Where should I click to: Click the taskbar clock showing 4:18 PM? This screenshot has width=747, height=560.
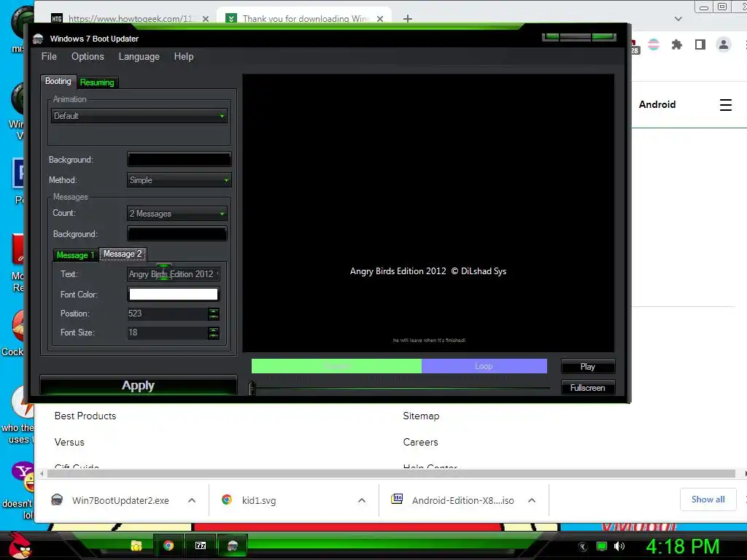pyautogui.click(x=683, y=546)
